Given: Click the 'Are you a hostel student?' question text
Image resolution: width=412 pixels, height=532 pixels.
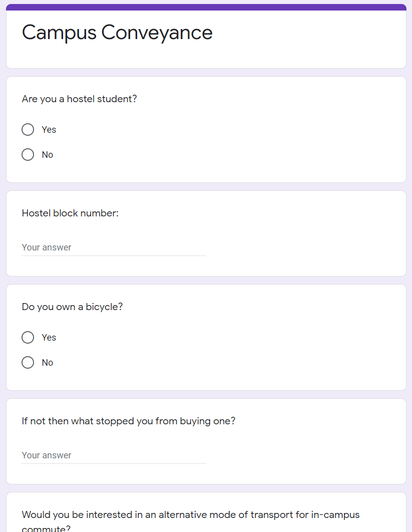Looking at the screenshot, I should (x=79, y=99).
